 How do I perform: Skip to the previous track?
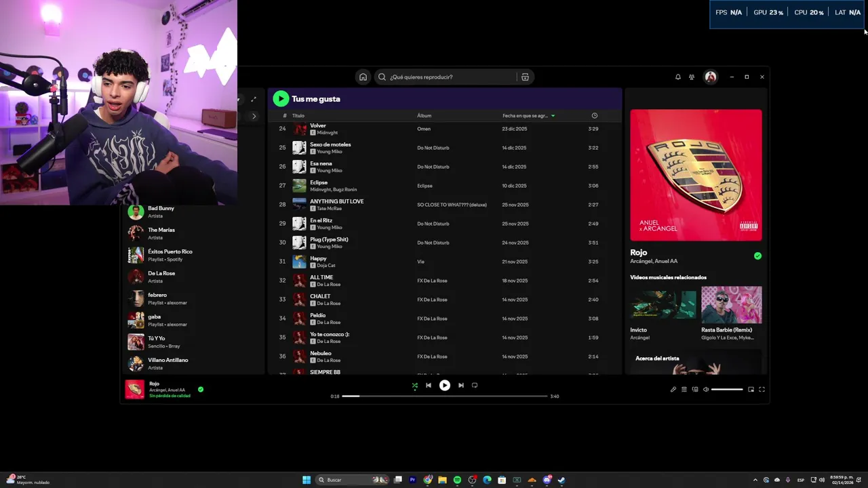429,385
